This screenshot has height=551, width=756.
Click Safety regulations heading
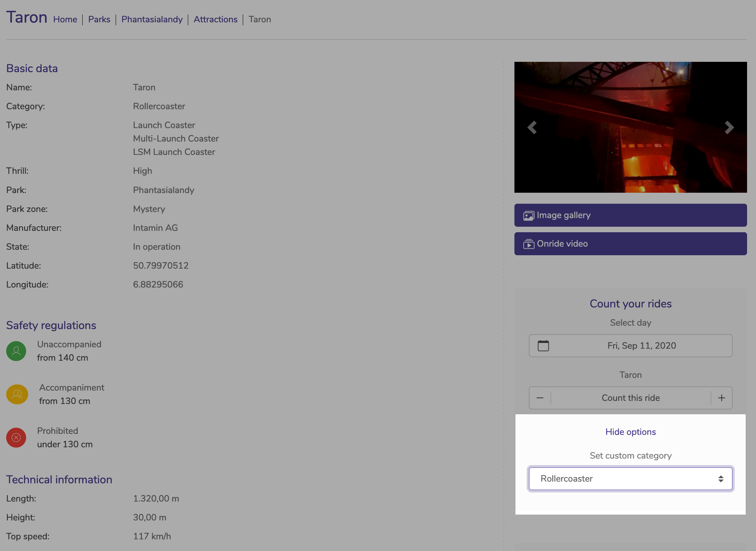click(51, 325)
